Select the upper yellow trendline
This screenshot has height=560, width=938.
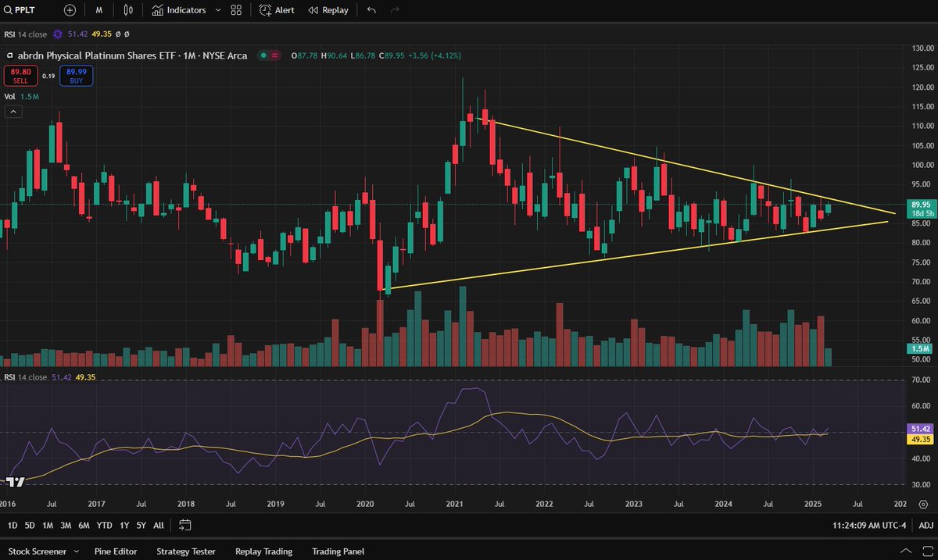tap(688, 167)
